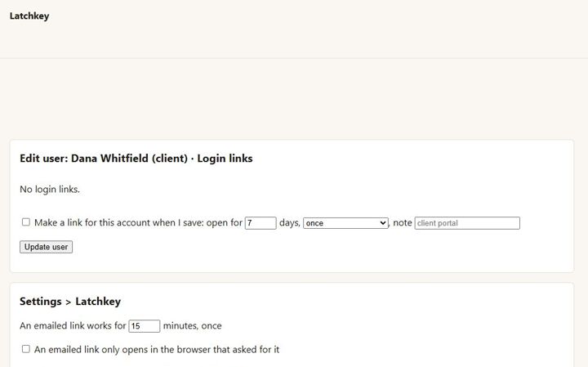Screen dimensions: 588x367
Task: Click the Latchkey title in the header
Action: point(29,16)
